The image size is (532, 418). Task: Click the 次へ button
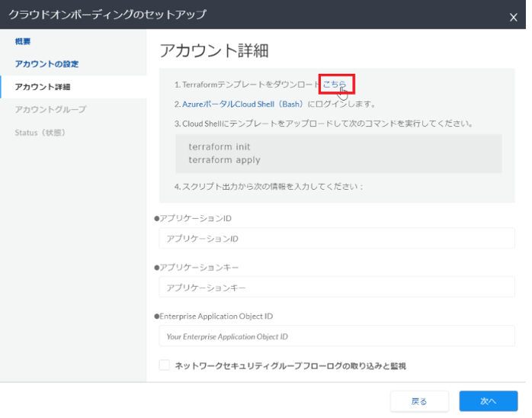pyautogui.click(x=489, y=401)
